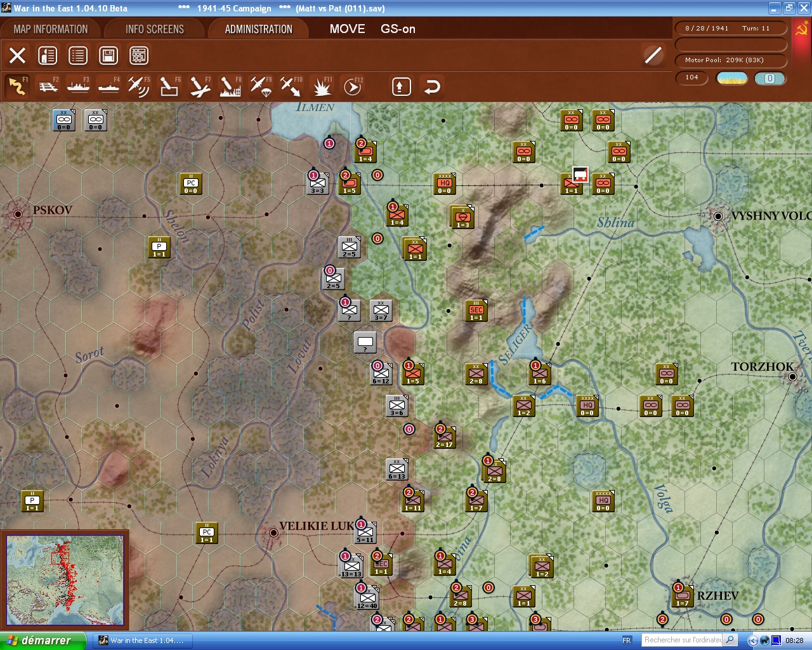
Task: Open the list report icon
Action: point(78,56)
